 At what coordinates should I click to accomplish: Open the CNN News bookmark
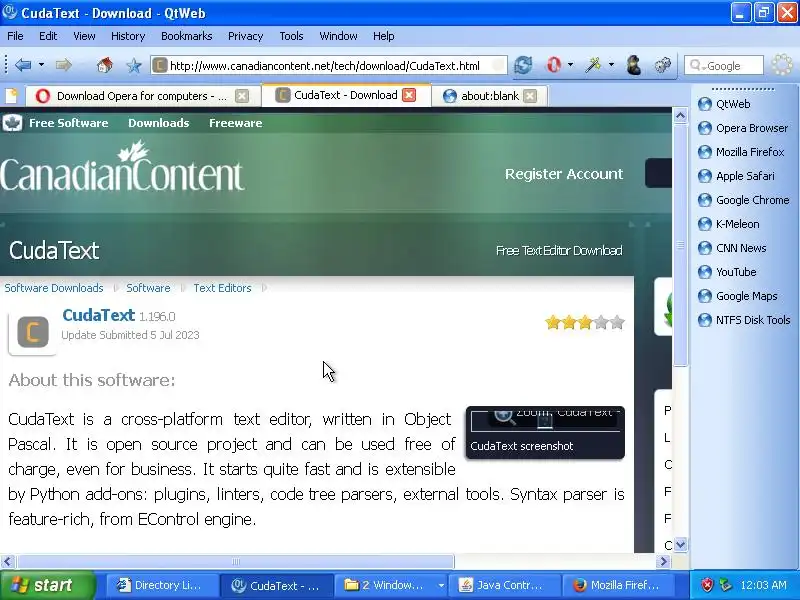732,248
